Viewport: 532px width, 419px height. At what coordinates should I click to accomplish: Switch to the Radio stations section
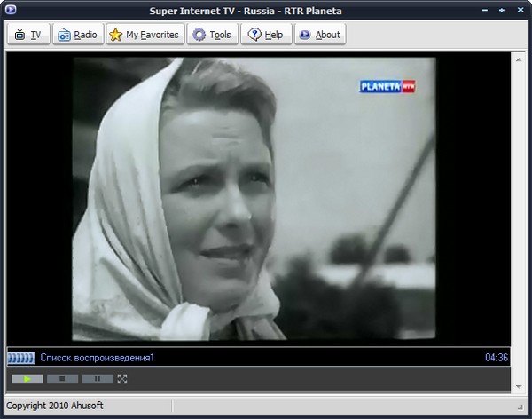click(76, 35)
